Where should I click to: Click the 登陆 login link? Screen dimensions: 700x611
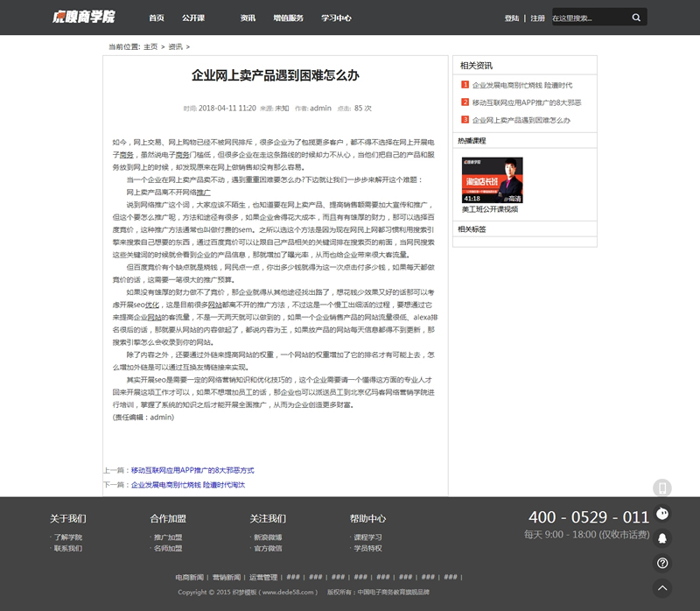pos(512,18)
